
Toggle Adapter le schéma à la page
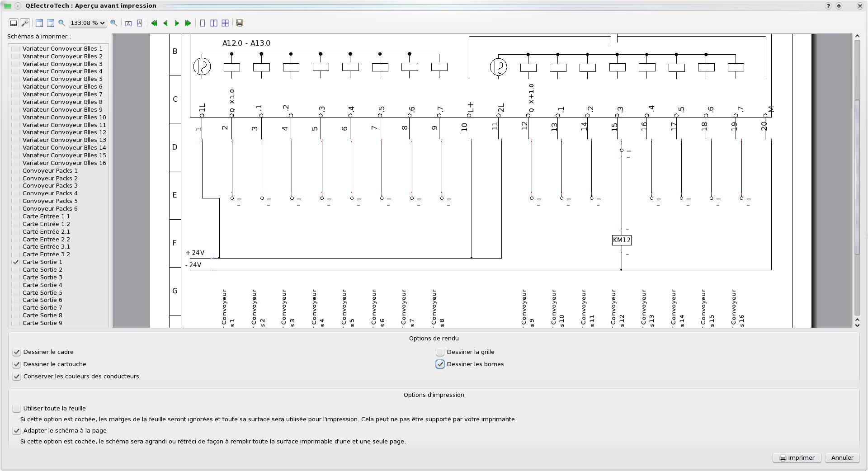coord(17,431)
